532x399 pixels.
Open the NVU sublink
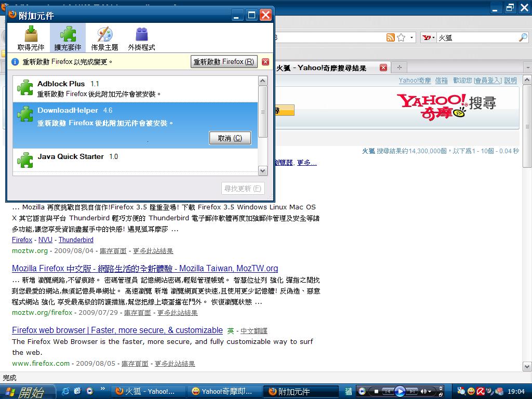tap(46, 240)
